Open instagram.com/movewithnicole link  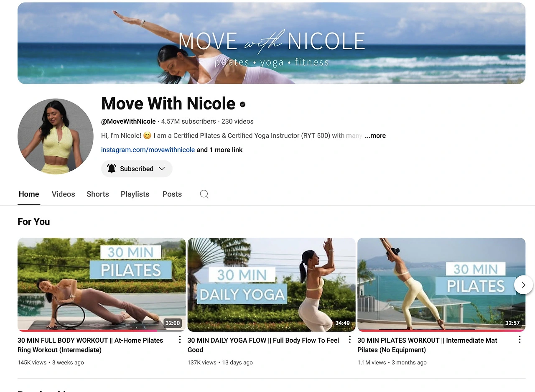[x=148, y=150]
